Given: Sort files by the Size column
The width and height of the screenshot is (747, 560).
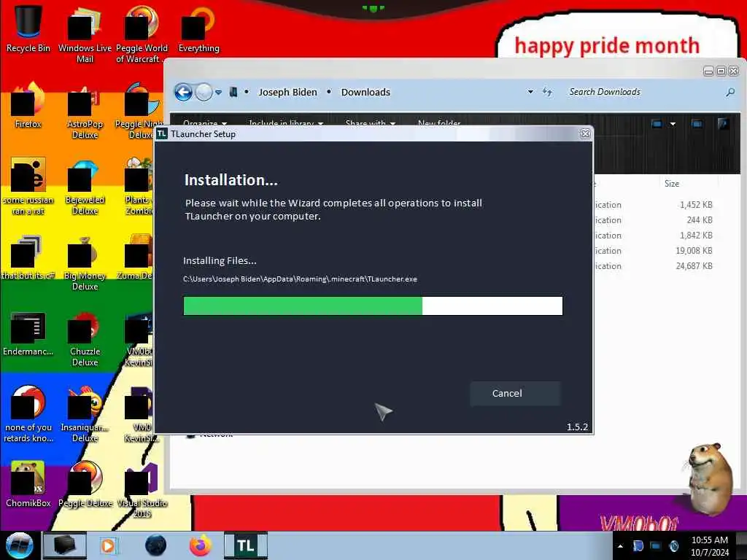Looking at the screenshot, I should pyautogui.click(x=672, y=183).
